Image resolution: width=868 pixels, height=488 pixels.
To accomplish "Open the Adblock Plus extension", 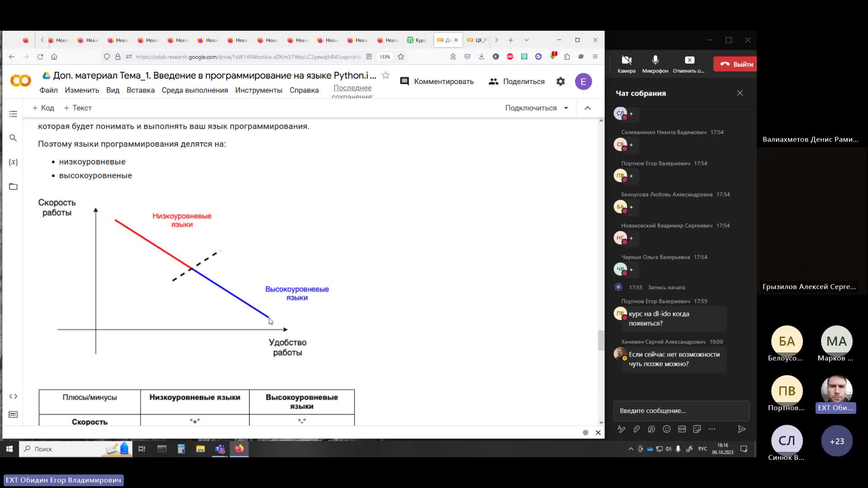I will pyautogui.click(x=510, y=56).
